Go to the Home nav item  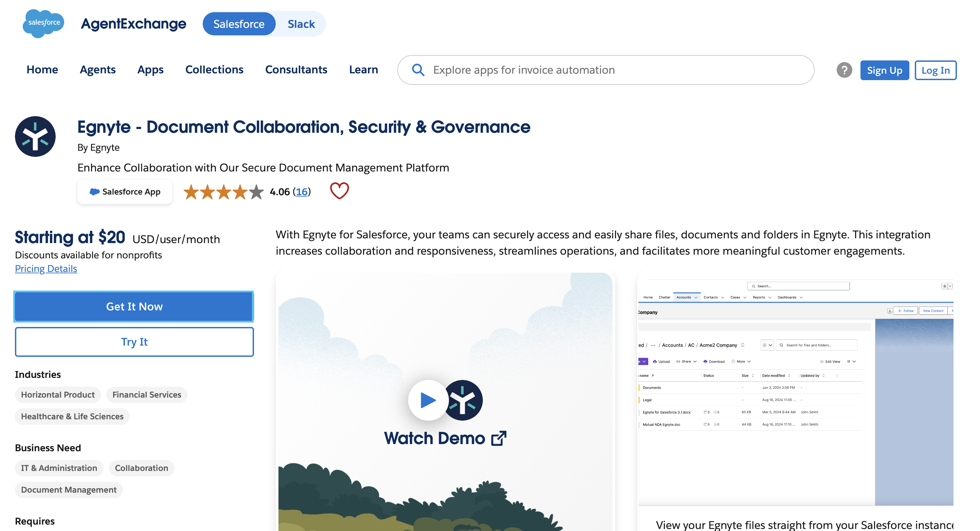[x=42, y=70]
